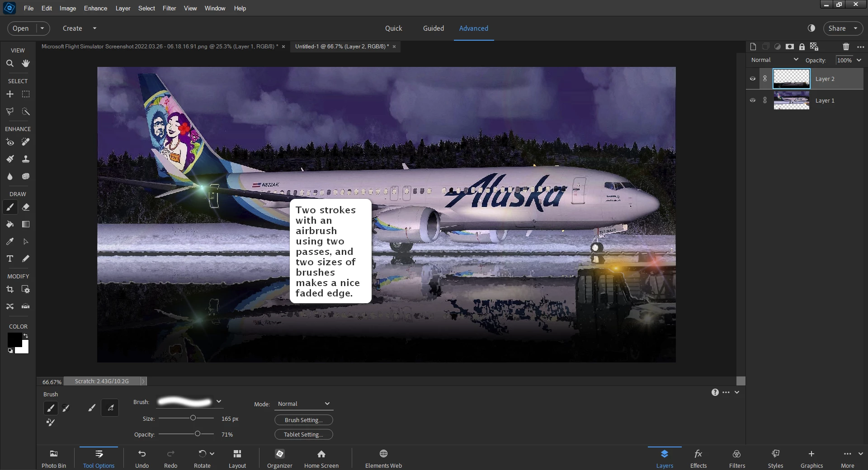Toggle the Tool Options panel
The width and height of the screenshot is (868, 470).
[99, 458]
